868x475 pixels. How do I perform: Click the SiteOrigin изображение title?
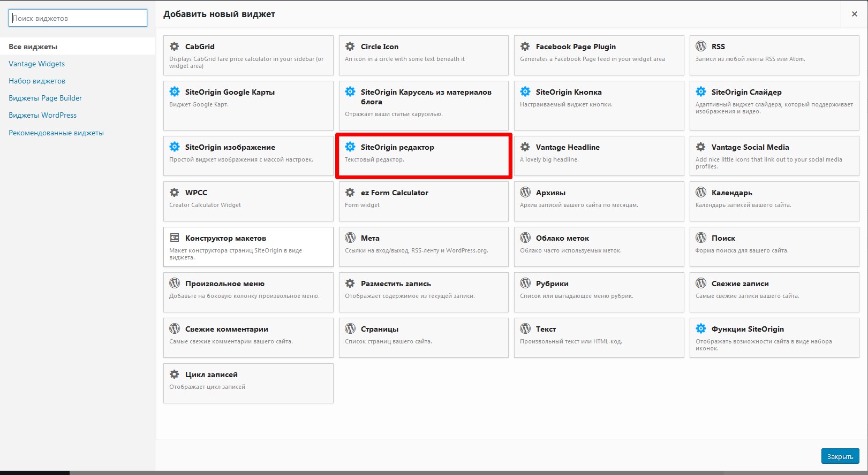230,147
